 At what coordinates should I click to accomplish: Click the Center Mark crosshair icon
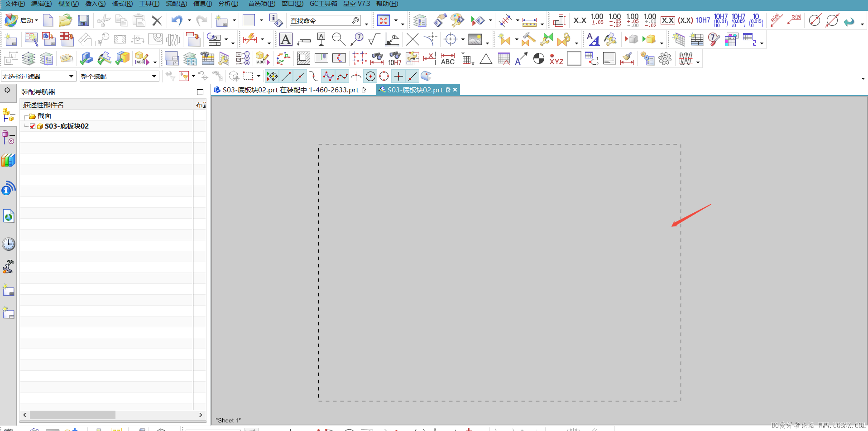point(451,39)
